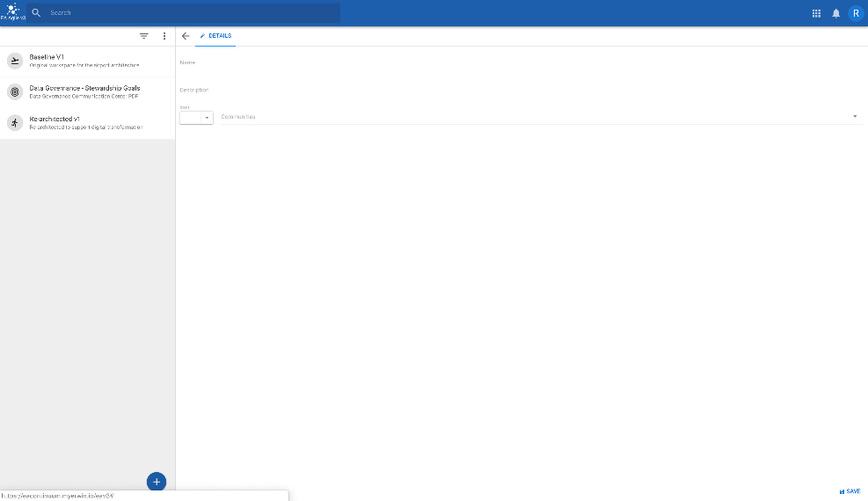Open the Baseline V1 workspace
The image size is (868, 501).
(87, 61)
